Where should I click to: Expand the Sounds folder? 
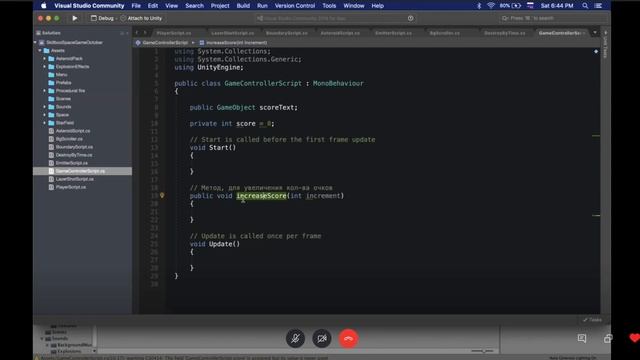45,107
